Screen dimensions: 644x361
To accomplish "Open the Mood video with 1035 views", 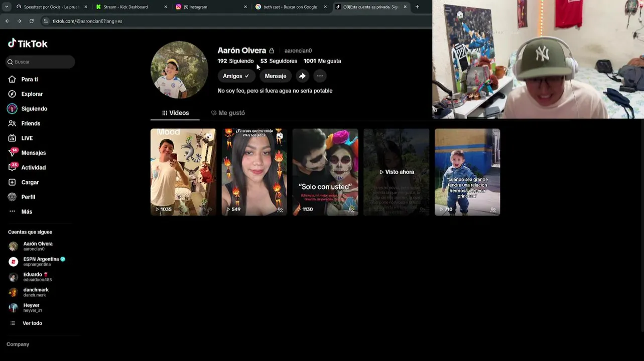I will 183,172.
